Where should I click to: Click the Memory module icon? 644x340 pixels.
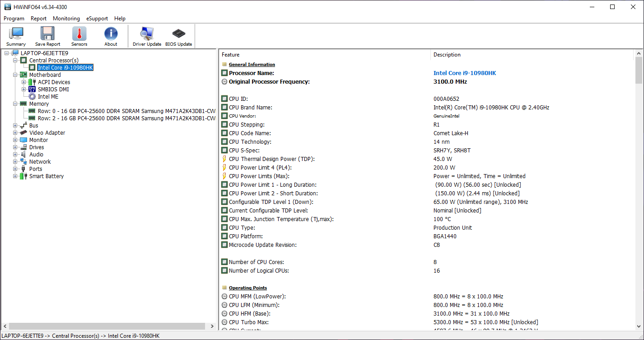pos(24,104)
